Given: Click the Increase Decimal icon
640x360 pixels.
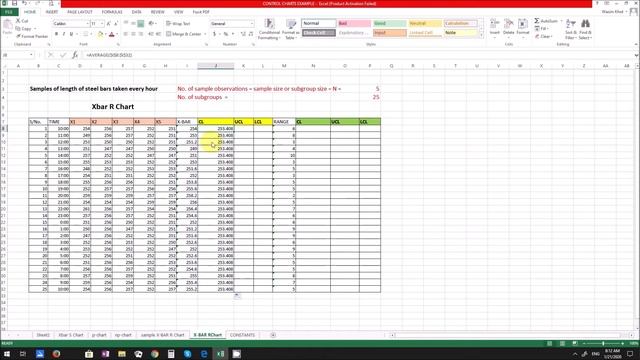Looking at the screenshot, I should coord(243,34).
